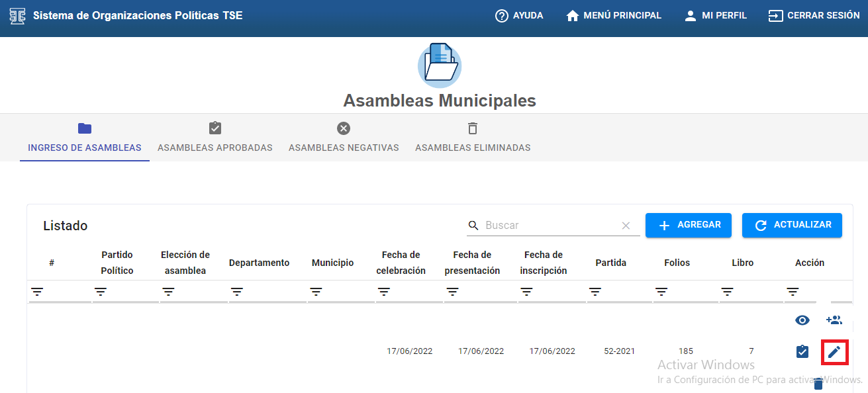Click the Elección de asamblea column header

[x=185, y=263]
